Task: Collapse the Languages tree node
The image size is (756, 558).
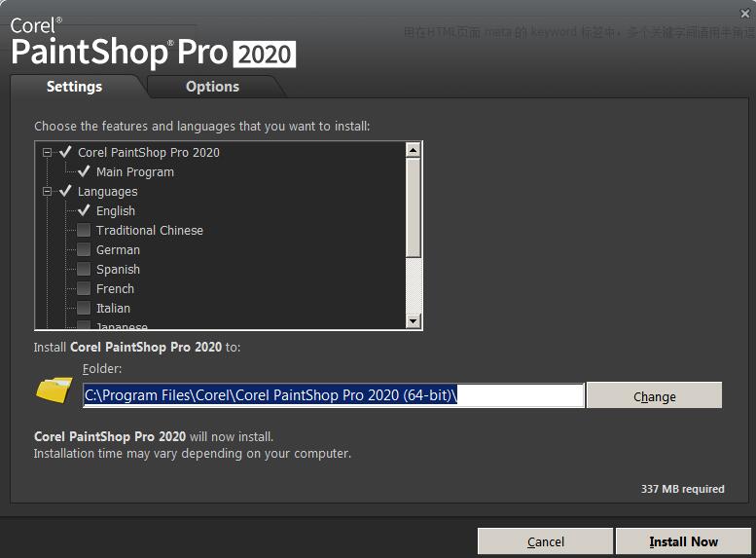Action: pyautogui.click(x=47, y=192)
